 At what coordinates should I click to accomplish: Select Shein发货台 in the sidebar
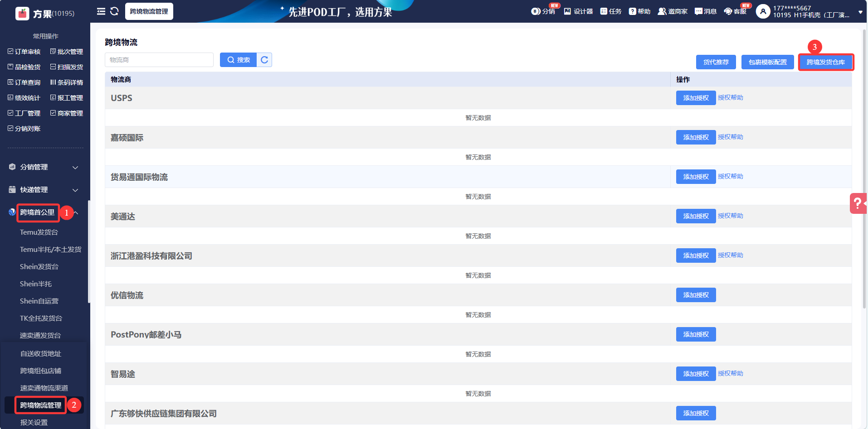point(39,267)
